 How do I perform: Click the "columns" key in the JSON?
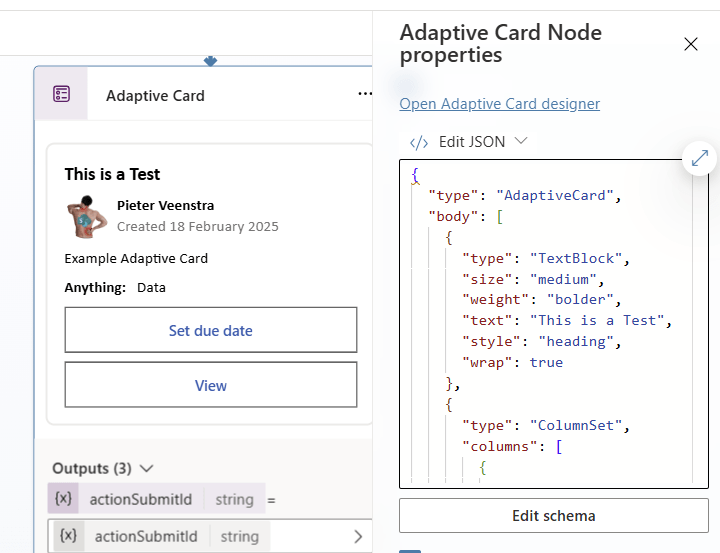pyautogui.click(x=500, y=446)
